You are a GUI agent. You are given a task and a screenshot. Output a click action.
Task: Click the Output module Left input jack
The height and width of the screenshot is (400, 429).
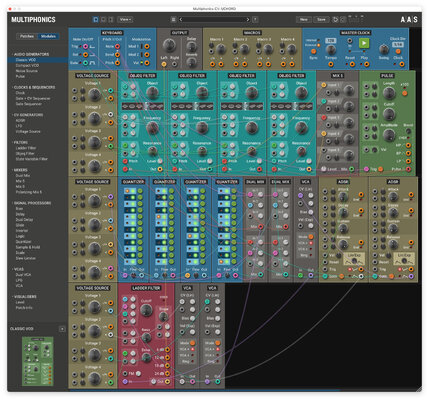tap(164, 64)
